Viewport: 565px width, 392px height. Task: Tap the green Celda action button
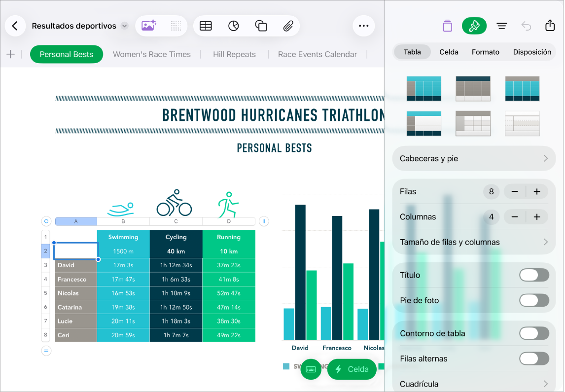[x=352, y=369]
